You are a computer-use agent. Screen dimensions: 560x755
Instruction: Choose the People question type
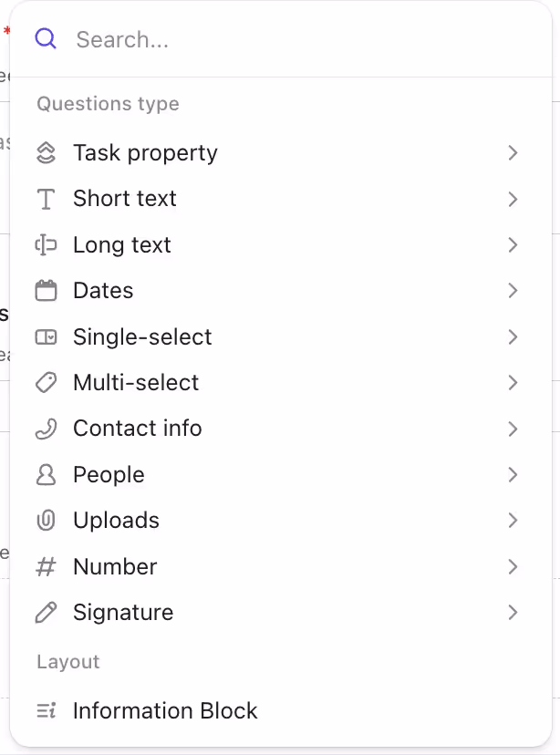109,474
